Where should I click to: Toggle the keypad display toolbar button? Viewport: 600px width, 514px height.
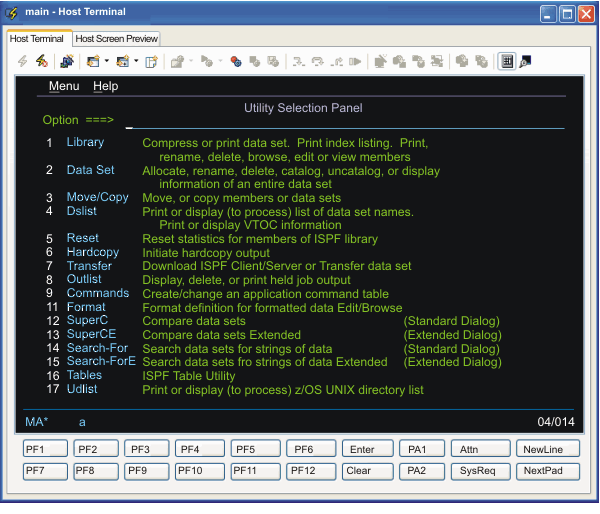(x=507, y=61)
